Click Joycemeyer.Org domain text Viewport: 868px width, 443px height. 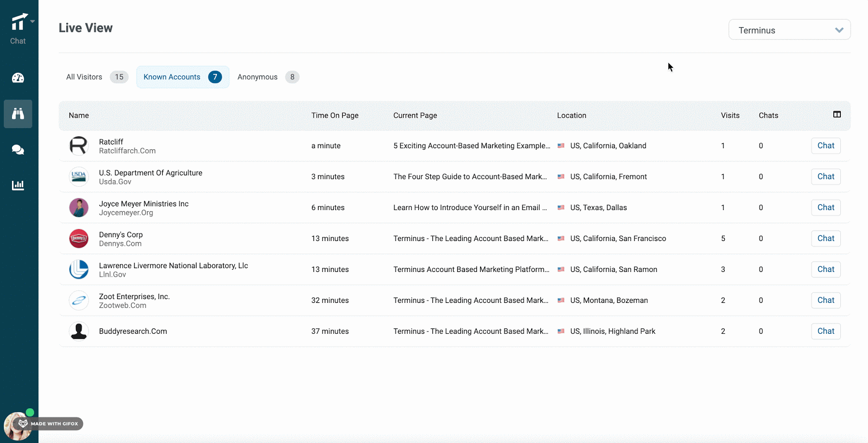(x=126, y=213)
